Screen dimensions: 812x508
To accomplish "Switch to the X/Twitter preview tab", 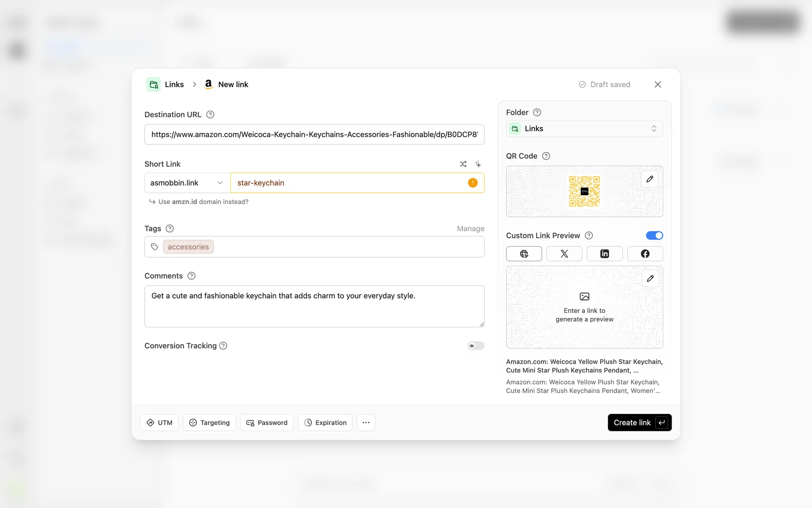I will tap(564, 254).
